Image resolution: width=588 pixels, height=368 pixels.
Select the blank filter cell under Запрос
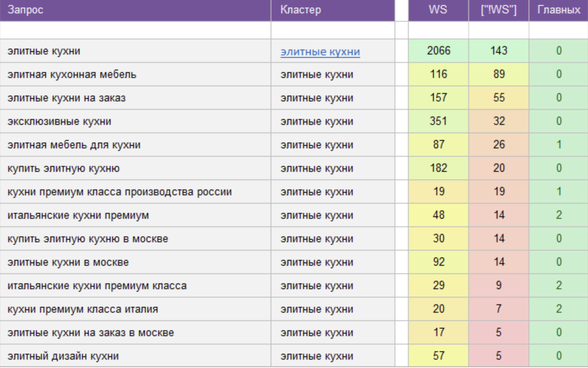click(x=135, y=30)
